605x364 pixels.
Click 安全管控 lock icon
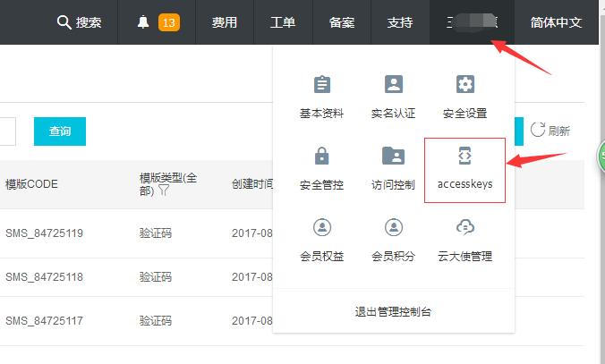pyautogui.click(x=321, y=156)
